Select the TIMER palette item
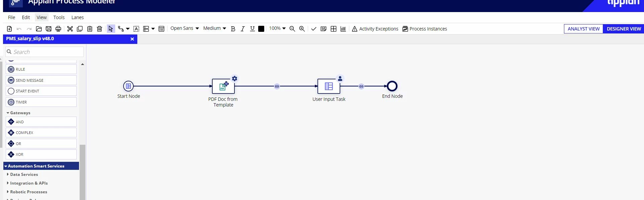644x200 pixels. [41, 102]
